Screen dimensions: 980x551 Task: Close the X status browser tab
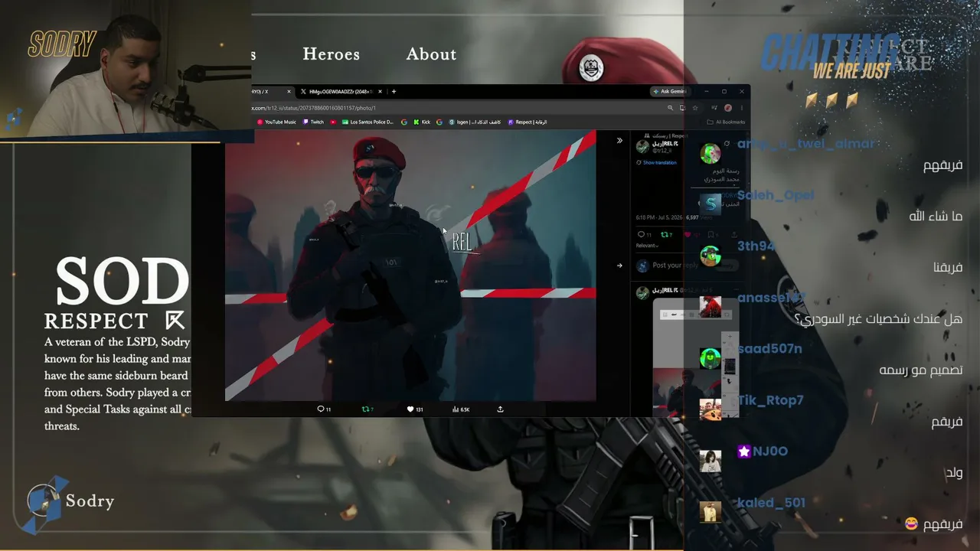coord(289,92)
